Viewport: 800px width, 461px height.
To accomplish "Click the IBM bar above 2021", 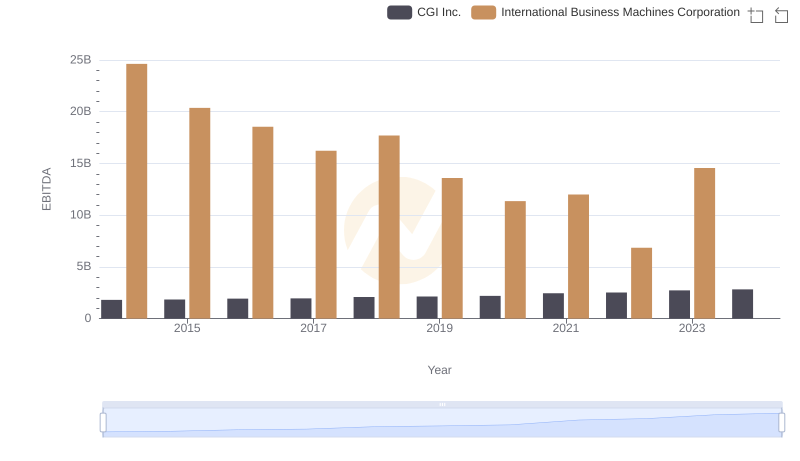I will pos(579,257).
